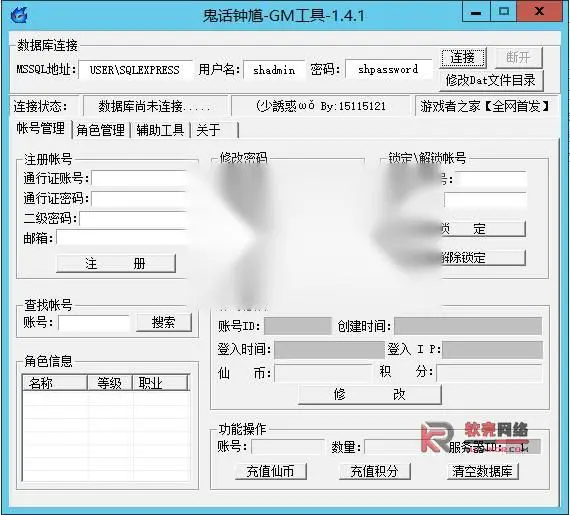This screenshot has width=570, height=515.
Task: Select the 登入时间 field
Action: [329, 350]
